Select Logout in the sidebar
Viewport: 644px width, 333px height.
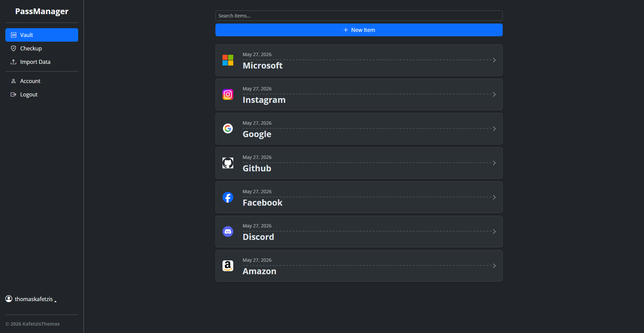[x=42, y=94]
